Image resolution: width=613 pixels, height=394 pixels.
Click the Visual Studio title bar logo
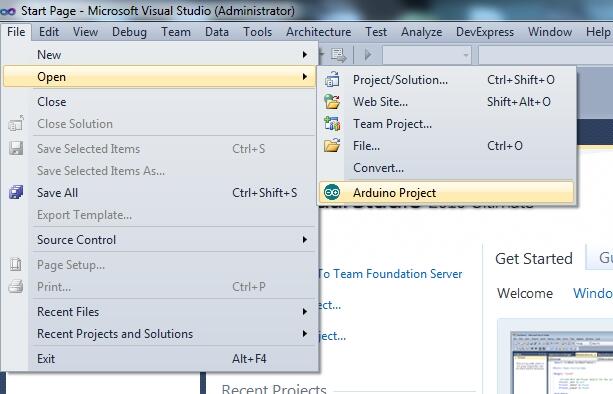click(8, 11)
